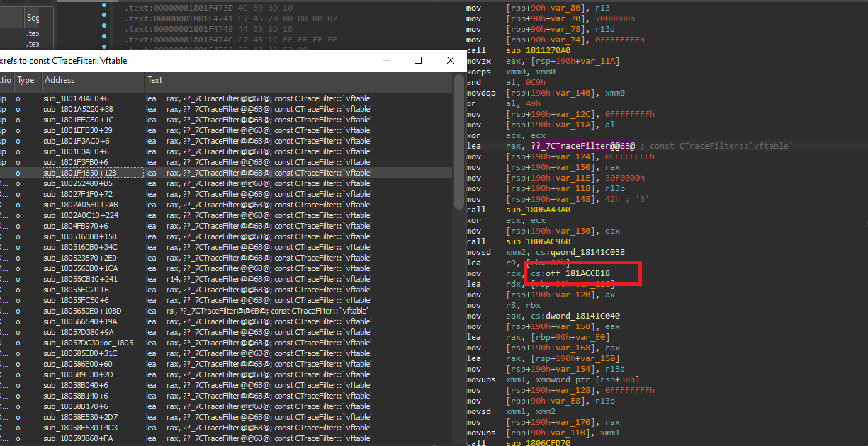Click the sub_1801F3FB0+6 xref entry

226,162
